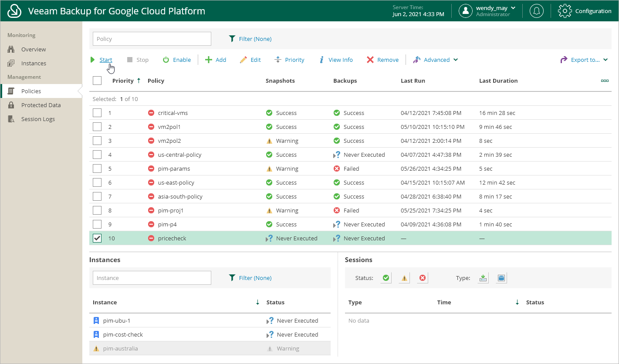This screenshot has width=619, height=364.
Task: Filter sessions by success status icon
Action: click(x=386, y=278)
